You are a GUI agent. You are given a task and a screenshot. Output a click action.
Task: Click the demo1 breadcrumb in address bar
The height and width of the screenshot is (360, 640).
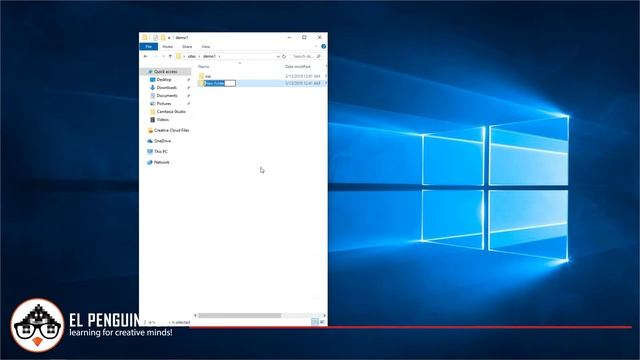click(x=209, y=56)
